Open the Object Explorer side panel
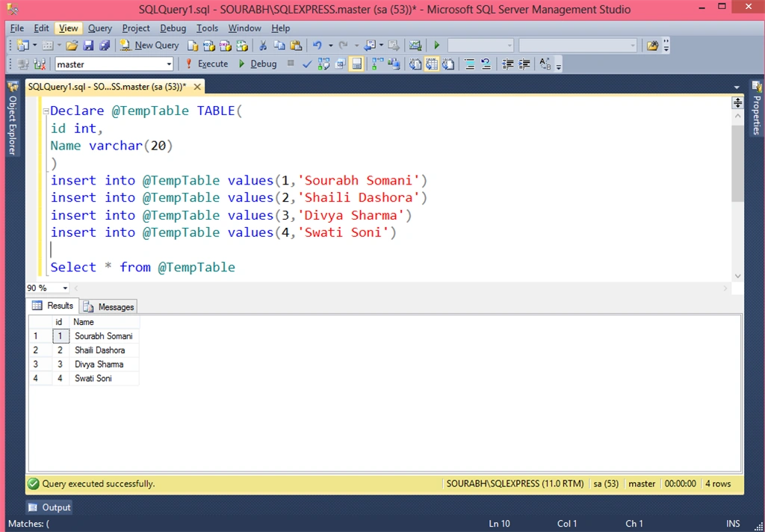 click(13, 117)
